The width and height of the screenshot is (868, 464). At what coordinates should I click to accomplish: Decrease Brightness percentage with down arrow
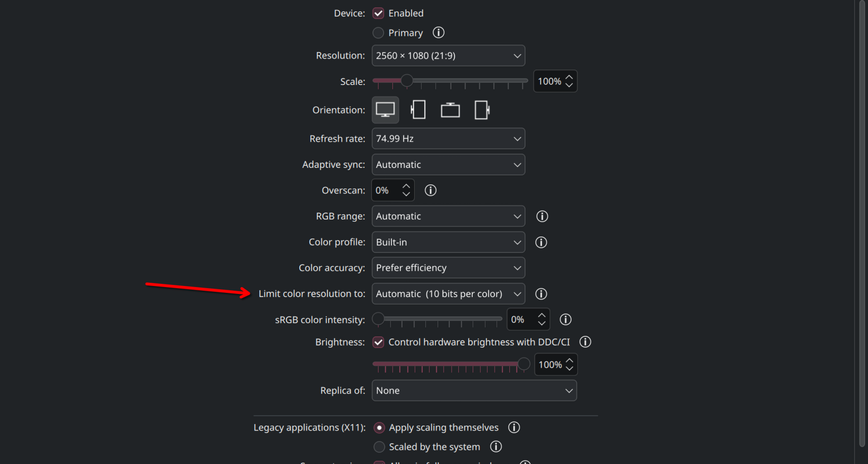(x=570, y=368)
